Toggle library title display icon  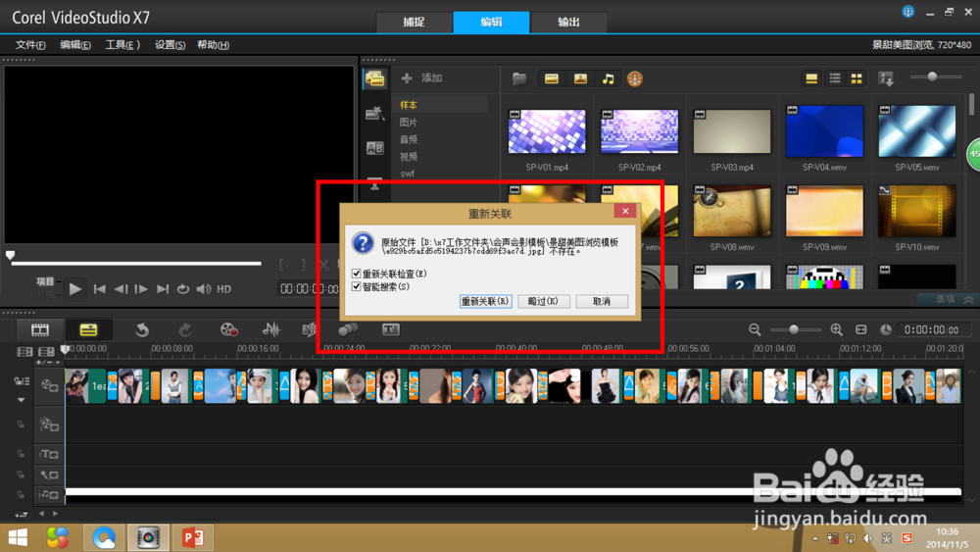pos(811,78)
